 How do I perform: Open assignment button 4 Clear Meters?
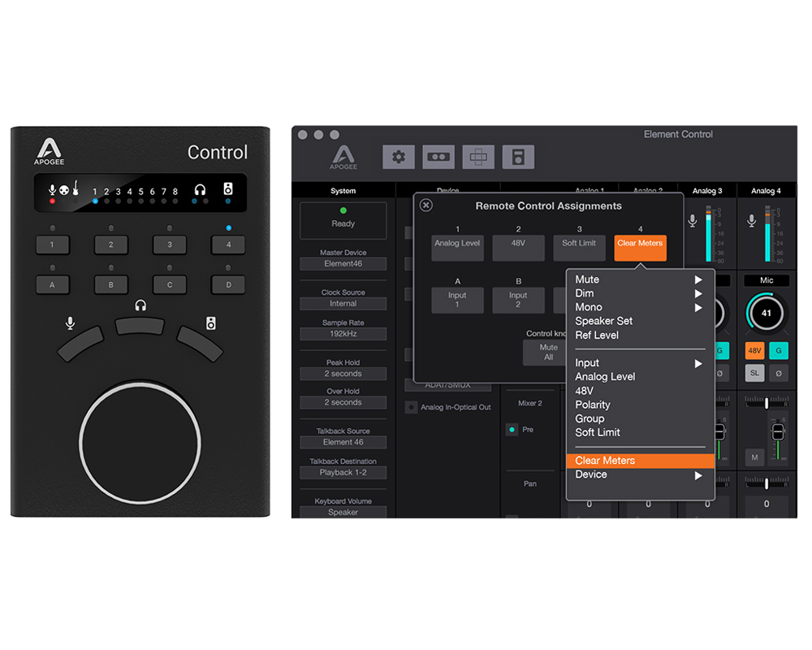[640, 248]
